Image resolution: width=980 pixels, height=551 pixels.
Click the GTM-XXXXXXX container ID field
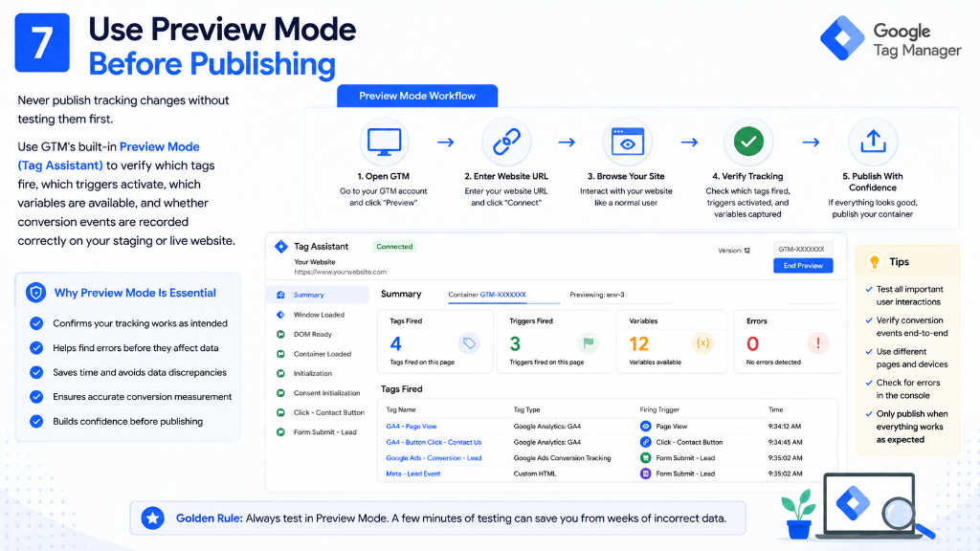tap(803, 249)
